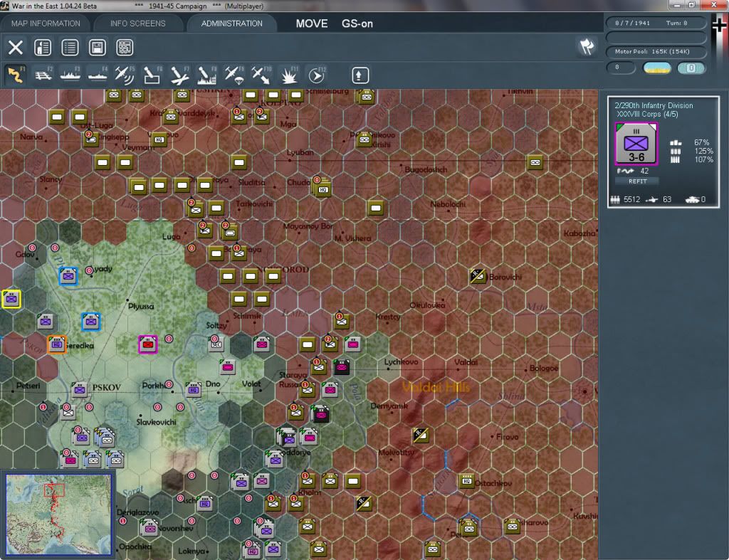The height and width of the screenshot is (560, 729).
Task: Open the commander report person-list icon
Action: [x=43, y=48]
